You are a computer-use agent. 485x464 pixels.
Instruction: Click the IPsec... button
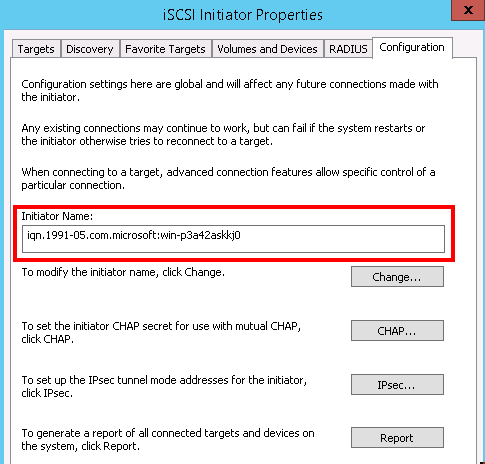click(397, 384)
